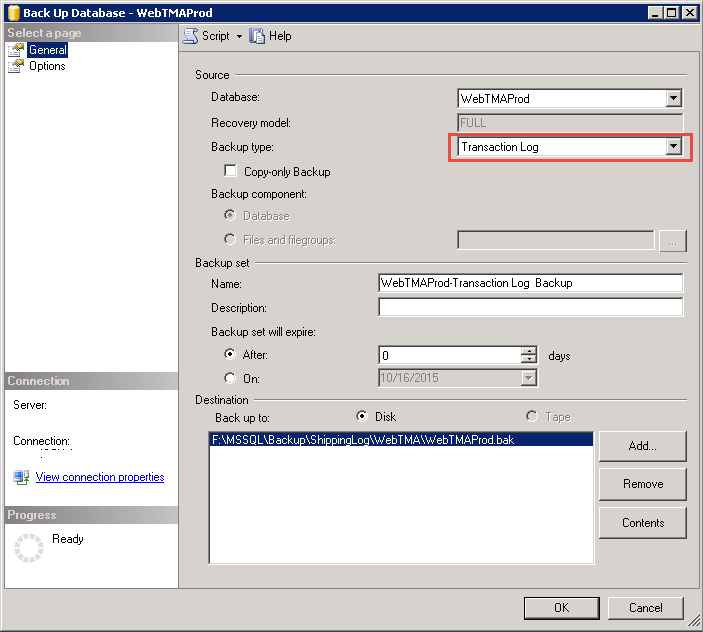Click the backup set Name field

[x=530, y=283]
